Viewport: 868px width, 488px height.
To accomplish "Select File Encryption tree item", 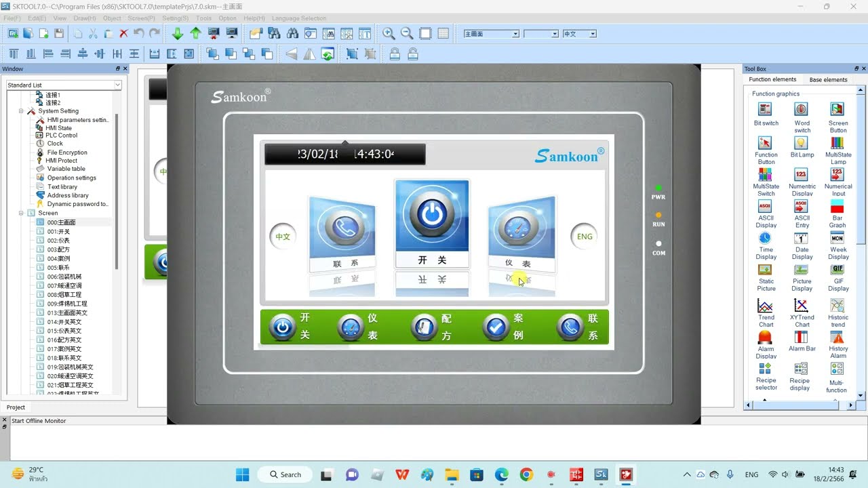I will click(x=67, y=152).
